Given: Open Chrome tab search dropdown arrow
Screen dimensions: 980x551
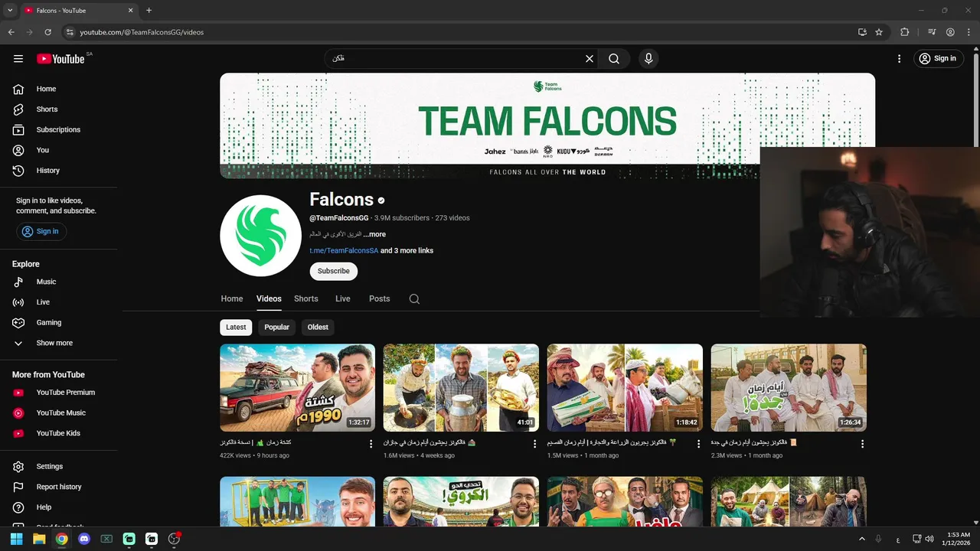Looking at the screenshot, I should [10, 11].
